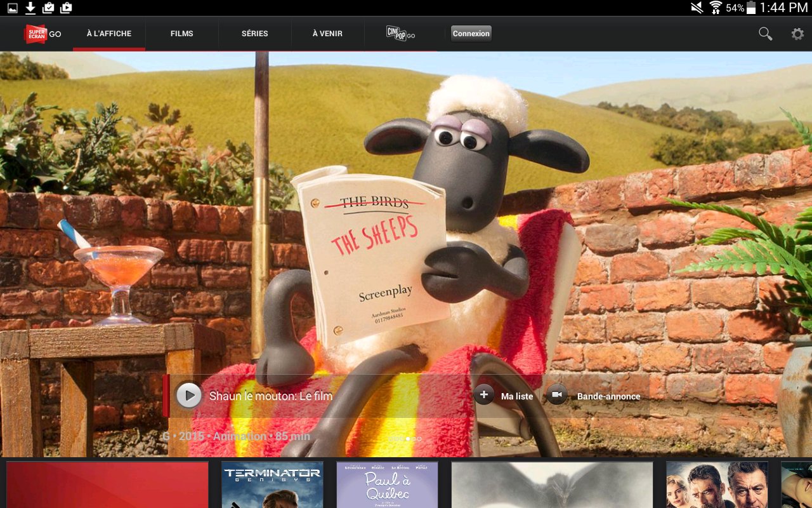Add film via Ma liste label
This screenshot has height=508, width=812.
pos(517,396)
